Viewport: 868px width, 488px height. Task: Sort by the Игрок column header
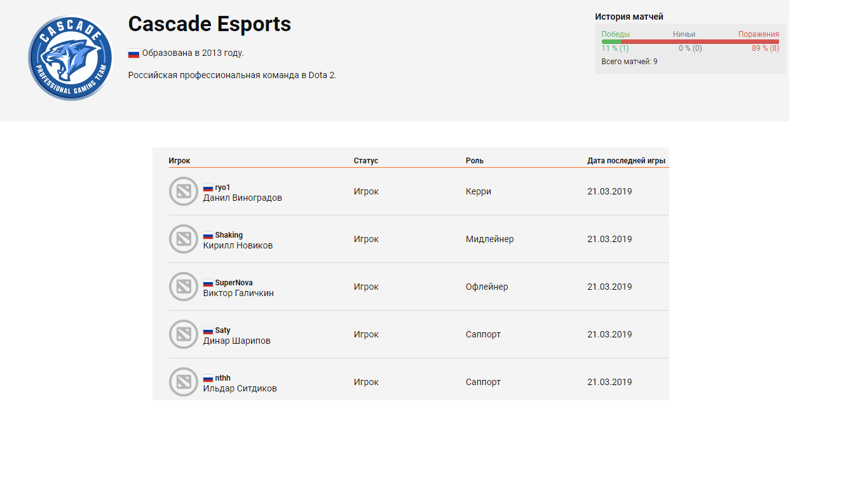coord(179,161)
